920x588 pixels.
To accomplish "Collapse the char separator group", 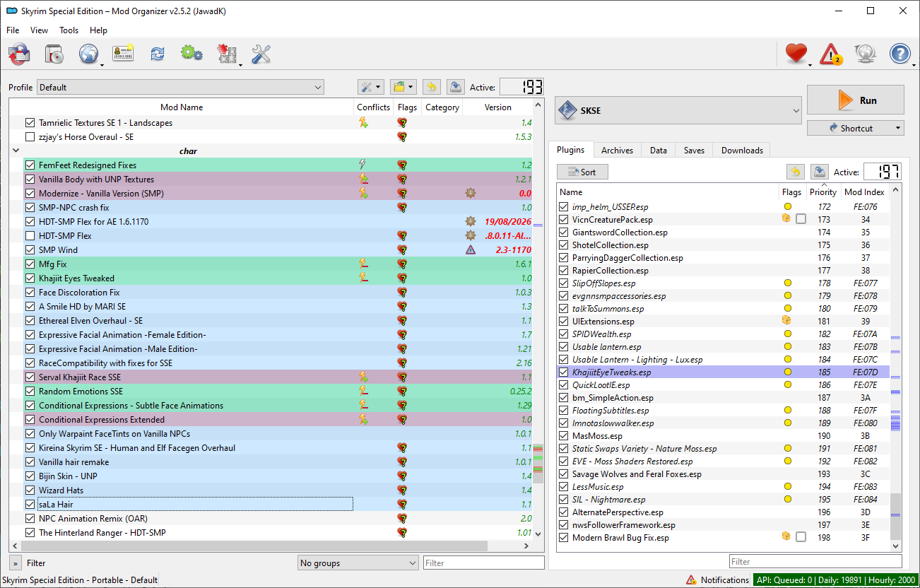I will [x=16, y=151].
